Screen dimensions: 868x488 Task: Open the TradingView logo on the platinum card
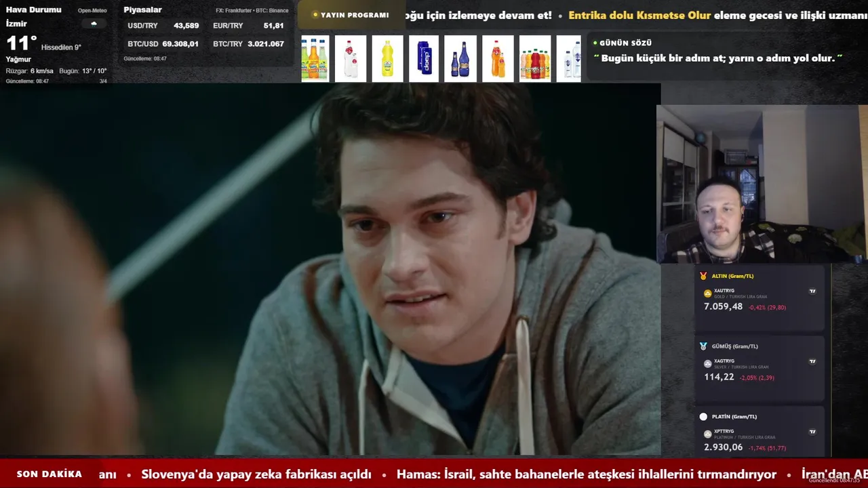pyautogui.click(x=812, y=432)
